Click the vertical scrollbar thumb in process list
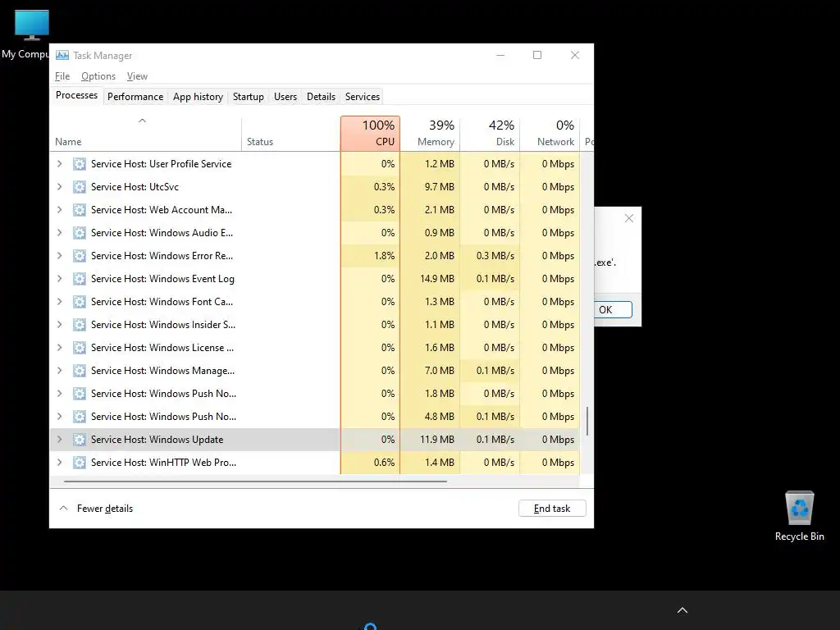The width and height of the screenshot is (840, 630). pyautogui.click(x=587, y=421)
